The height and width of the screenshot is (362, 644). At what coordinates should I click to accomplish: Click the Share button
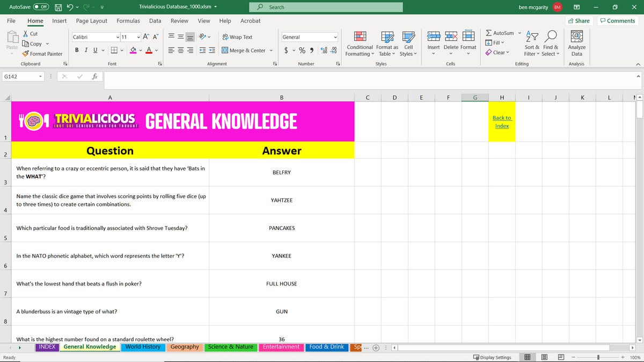pos(579,21)
